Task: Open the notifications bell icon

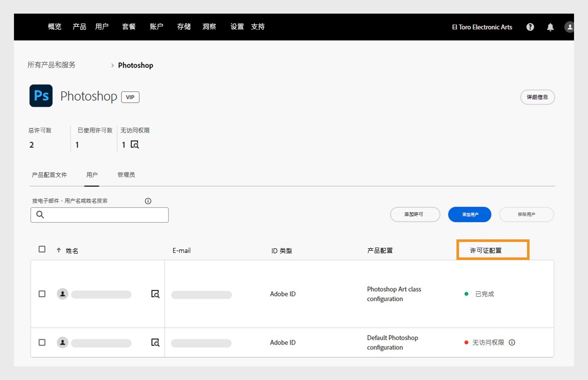Action: [550, 27]
